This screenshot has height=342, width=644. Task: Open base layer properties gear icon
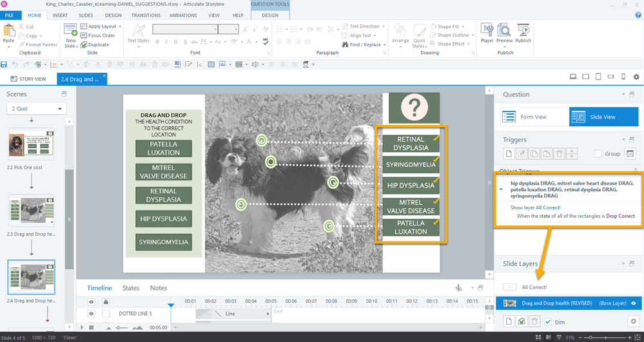[x=633, y=321]
